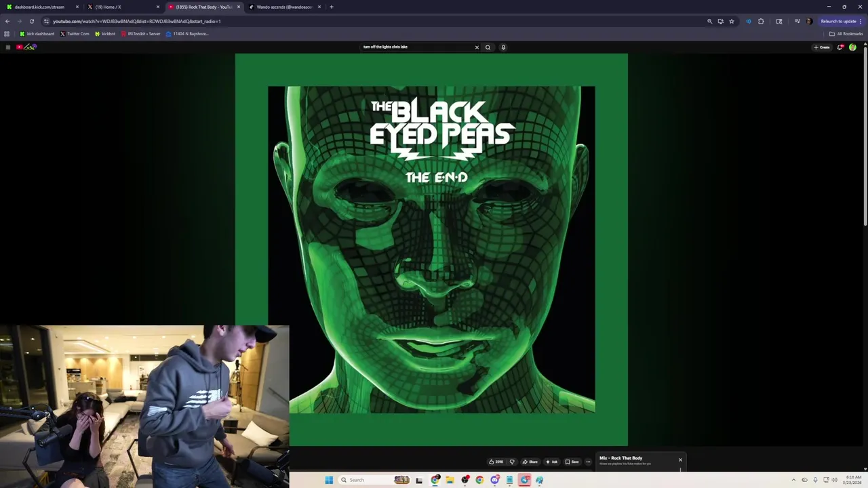Screen dimensions: 868x488
Task: Click the install/cast screen icon in address bar
Action: [x=721, y=21]
